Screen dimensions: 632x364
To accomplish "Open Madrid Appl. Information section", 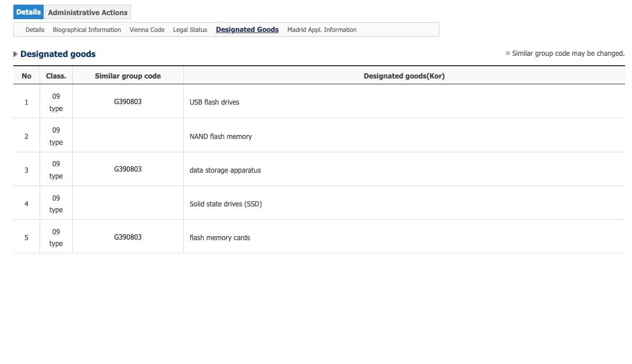I will [322, 30].
